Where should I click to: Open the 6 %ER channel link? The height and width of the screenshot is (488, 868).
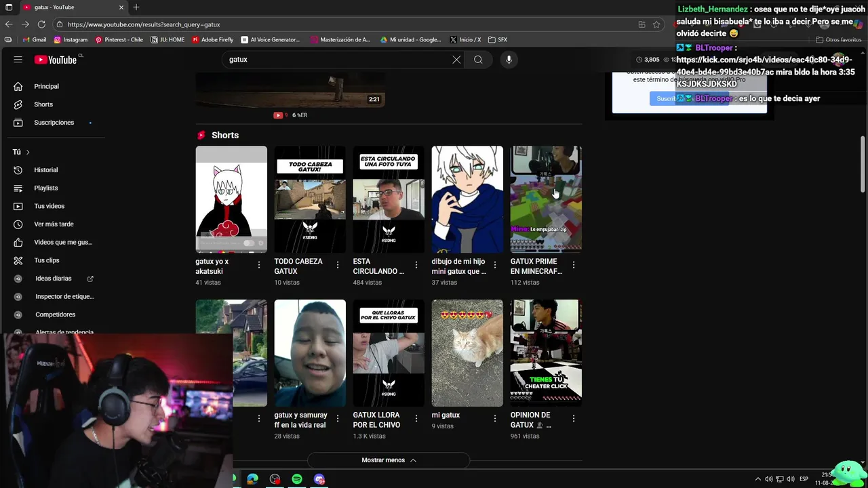coord(299,115)
